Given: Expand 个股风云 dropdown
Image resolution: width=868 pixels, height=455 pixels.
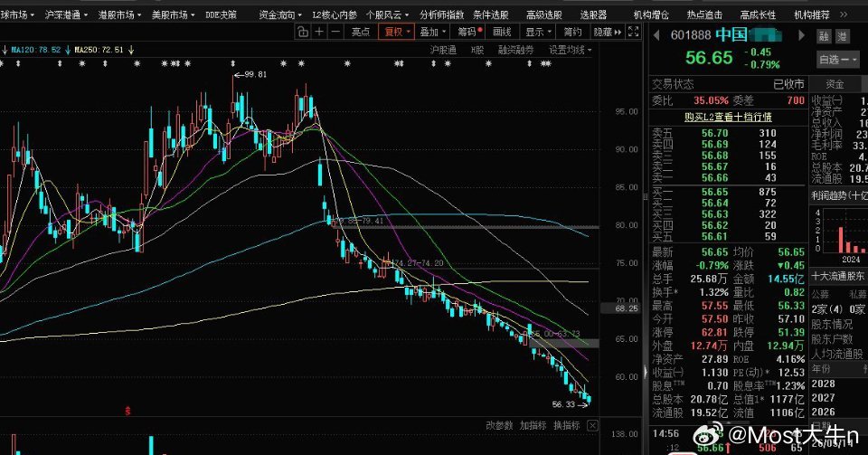Looking at the screenshot, I should pos(388,15).
